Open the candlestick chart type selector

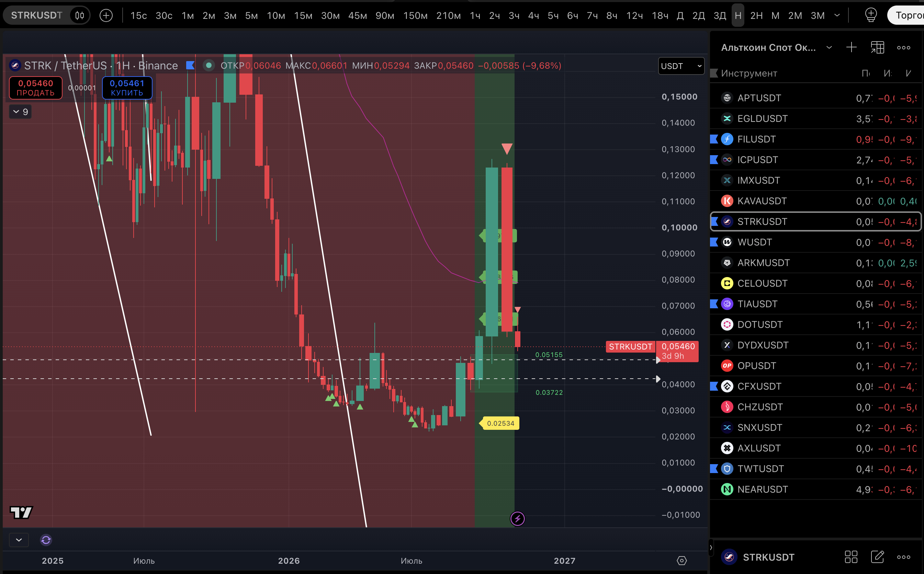79,15
